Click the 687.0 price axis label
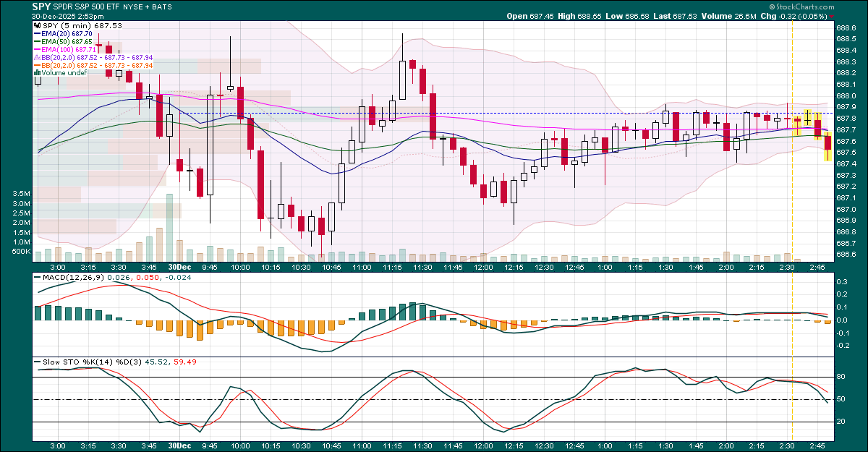 tap(846, 209)
